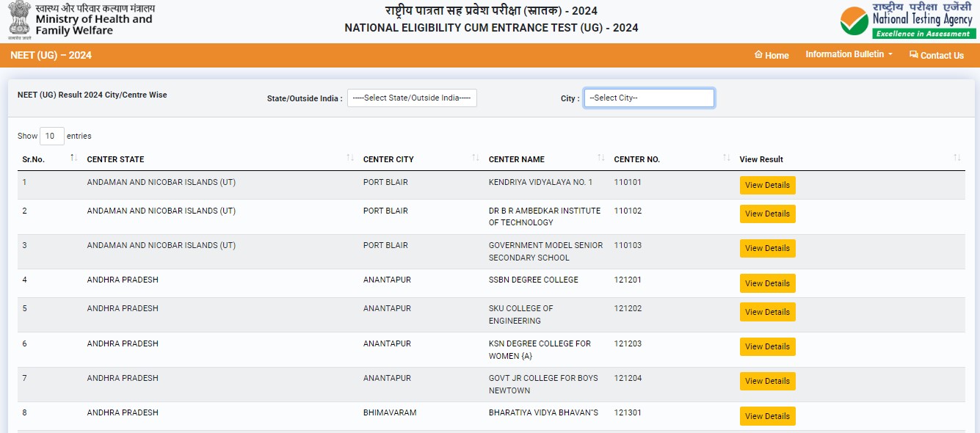Sort by View Result column arrows
Screen dimensions: 980x433
click(x=957, y=159)
